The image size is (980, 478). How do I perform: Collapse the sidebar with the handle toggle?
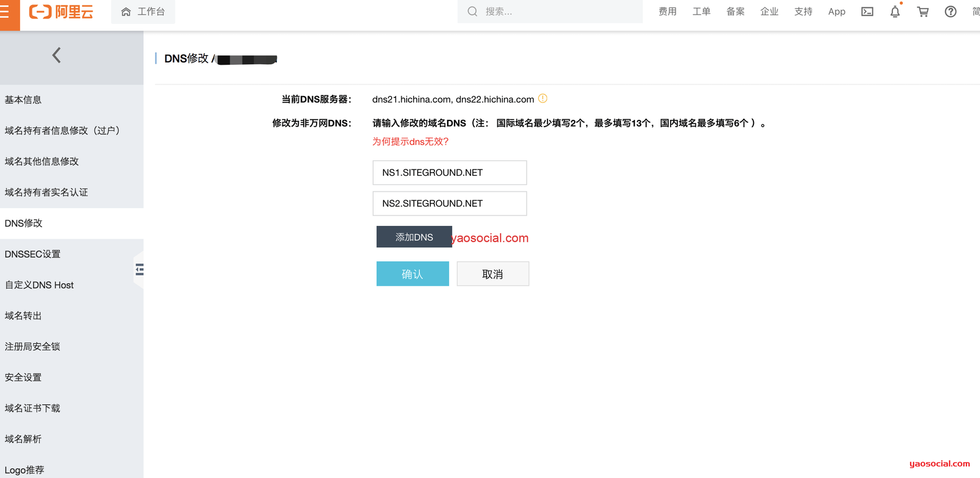pyautogui.click(x=140, y=269)
